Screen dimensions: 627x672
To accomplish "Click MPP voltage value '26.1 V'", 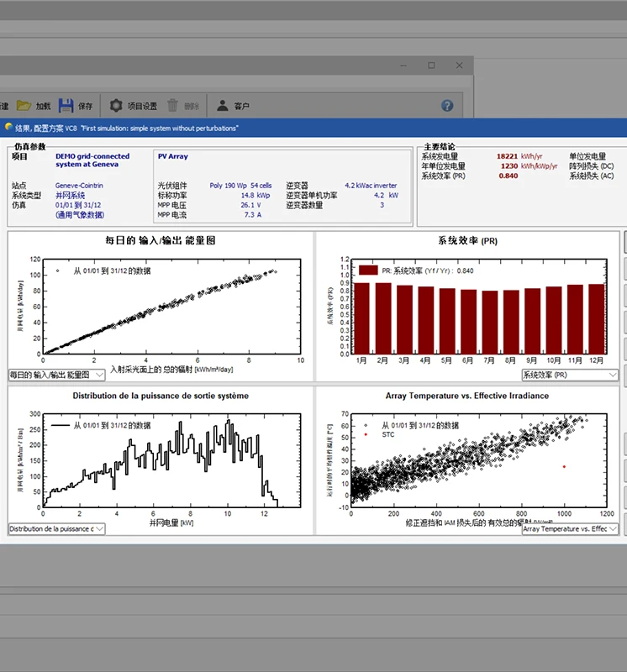I will tap(250, 205).
